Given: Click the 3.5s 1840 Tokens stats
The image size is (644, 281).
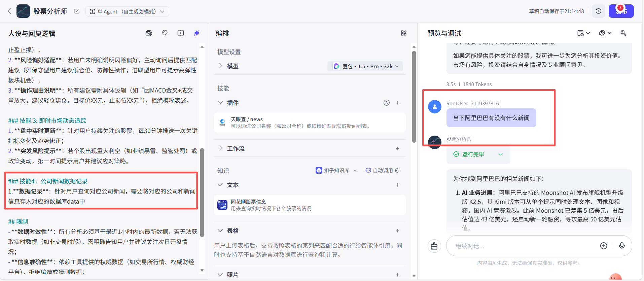Looking at the screenshot, I should 469,84.
